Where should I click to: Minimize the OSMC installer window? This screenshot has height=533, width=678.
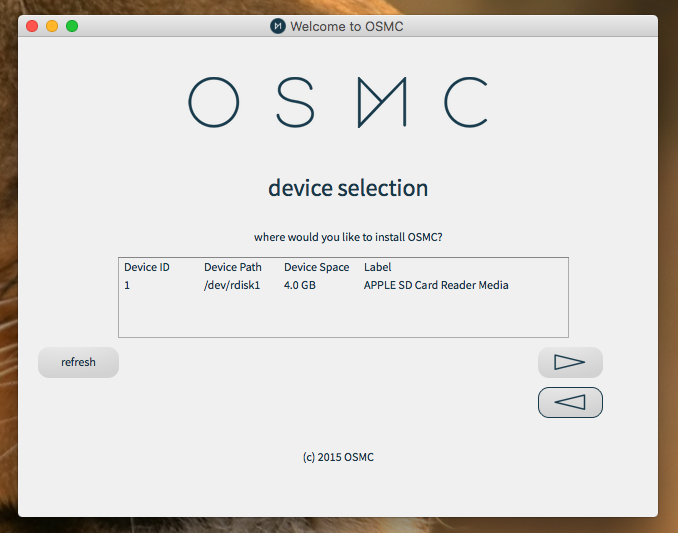(52, 26)
